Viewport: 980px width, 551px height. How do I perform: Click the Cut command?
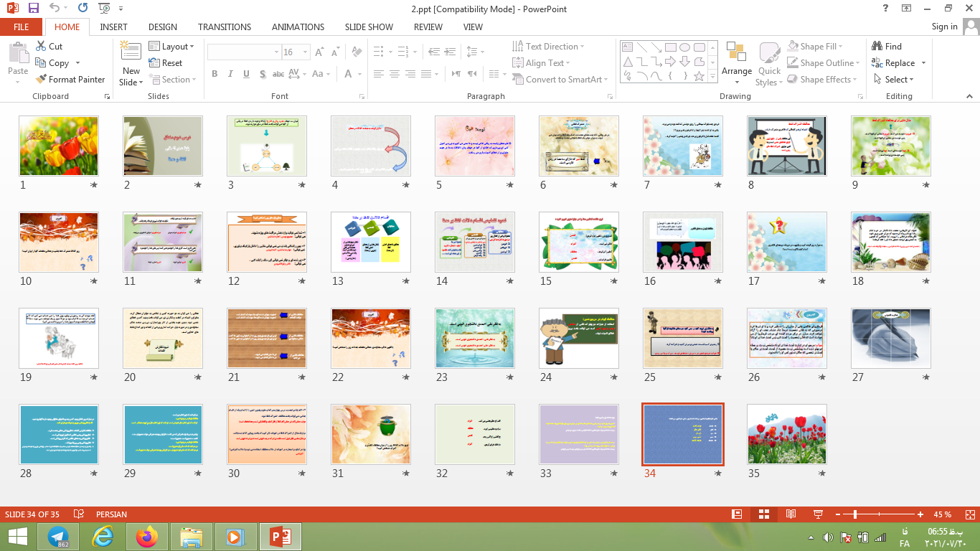pos(49,47)
